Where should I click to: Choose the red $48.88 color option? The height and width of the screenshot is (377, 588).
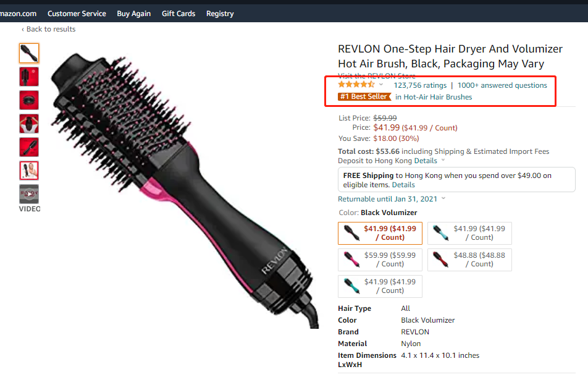click(x=469, y=260)
